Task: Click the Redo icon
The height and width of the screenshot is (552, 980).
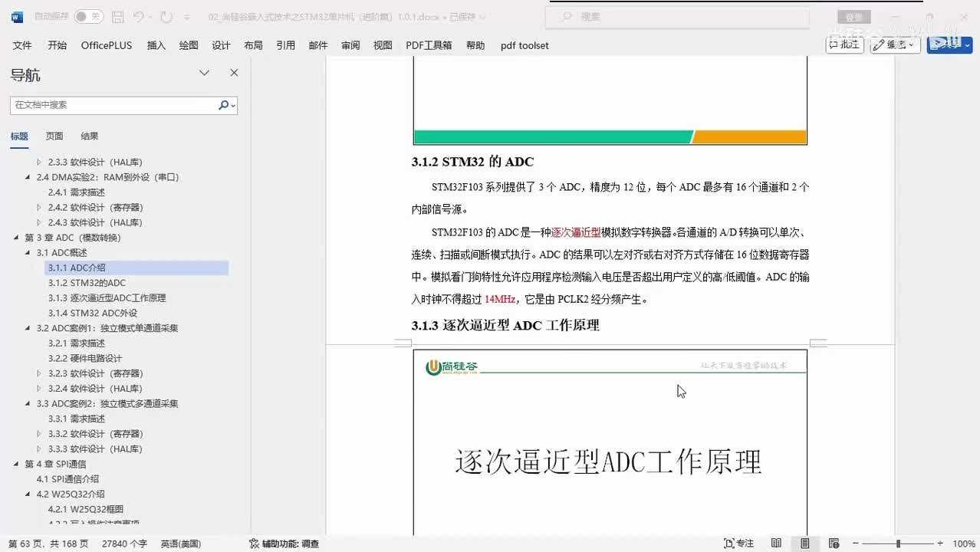Action: 166,17
